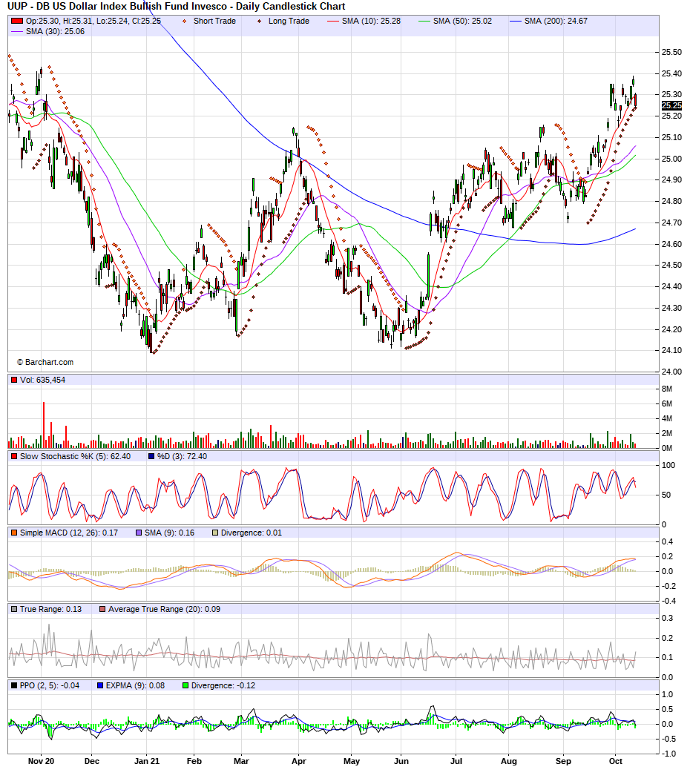This screenshot has height=784, width=690.
Task: Click the 'Jul' date axis label
Action: (456, 762)
